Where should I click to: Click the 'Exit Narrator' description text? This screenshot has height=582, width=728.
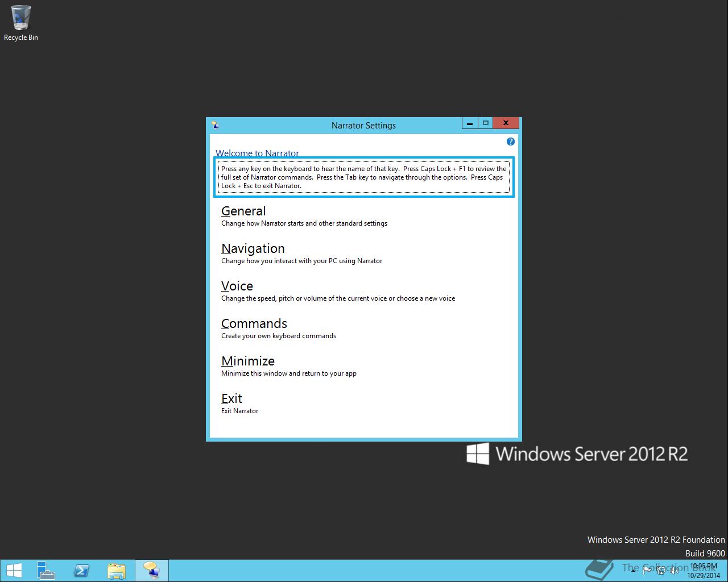239,411
